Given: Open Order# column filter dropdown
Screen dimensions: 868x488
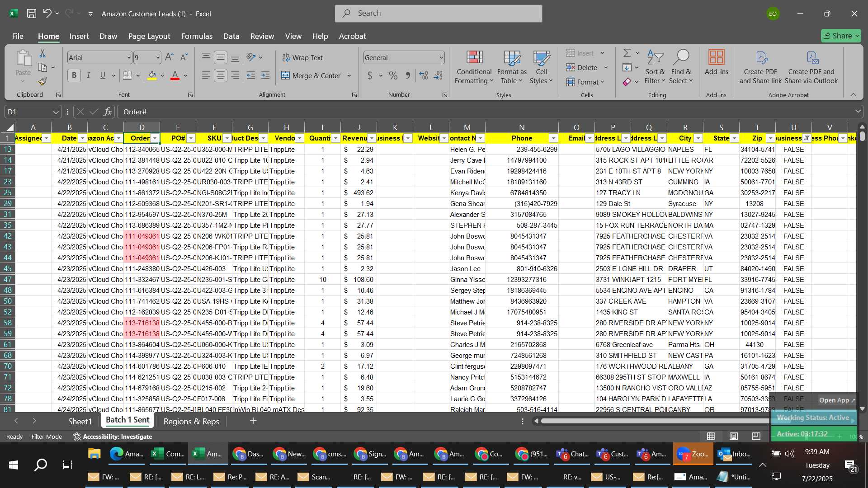Looking at the screenshot, I should 155,138.
